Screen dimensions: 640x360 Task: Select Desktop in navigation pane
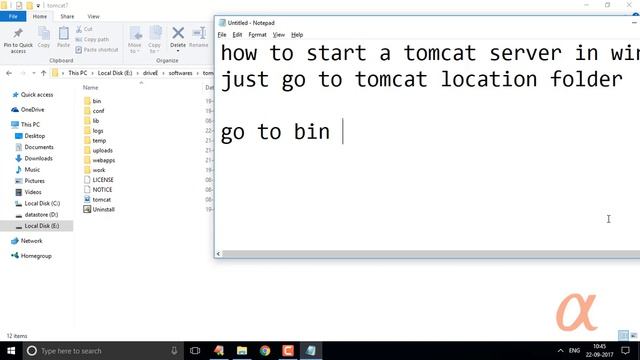coord(34,136)
